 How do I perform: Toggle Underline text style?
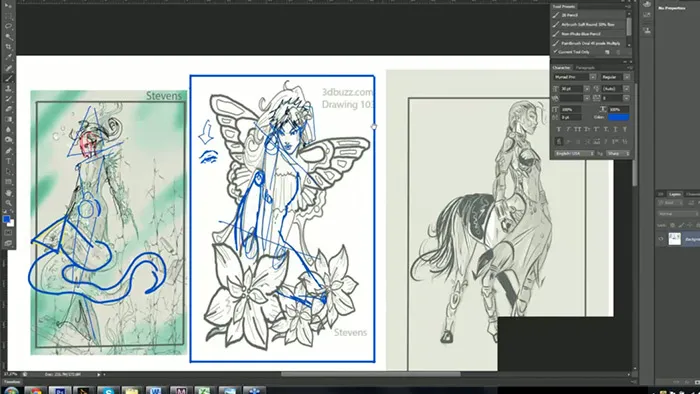(x=615, y=129)
